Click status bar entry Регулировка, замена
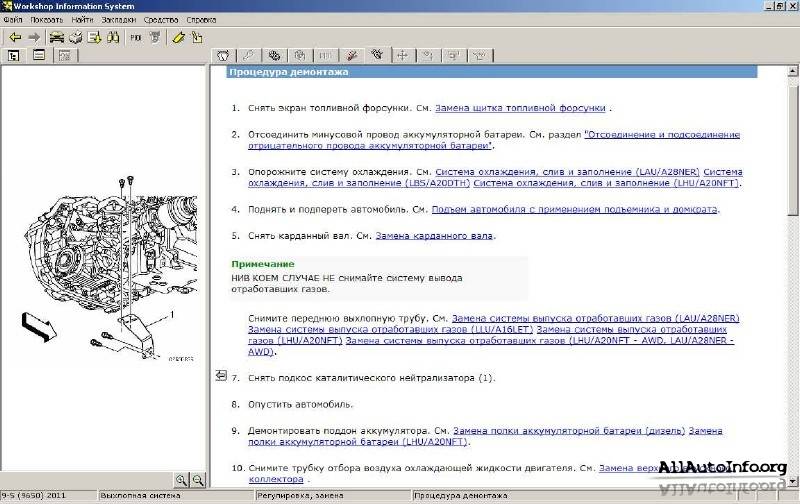This screenshot has width=800, height=504. pyautogui.click(x=300, y=495)
